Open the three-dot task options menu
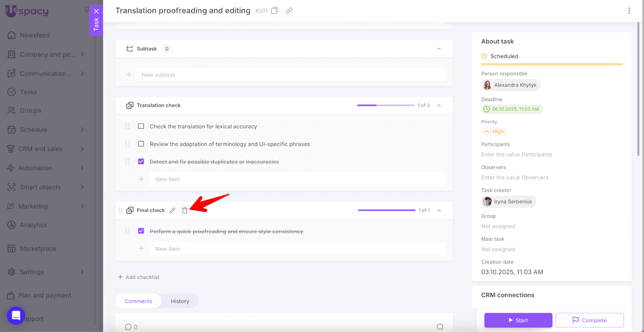Image resolution: width=644 pixels, height=332 pixels. point(629,11)
